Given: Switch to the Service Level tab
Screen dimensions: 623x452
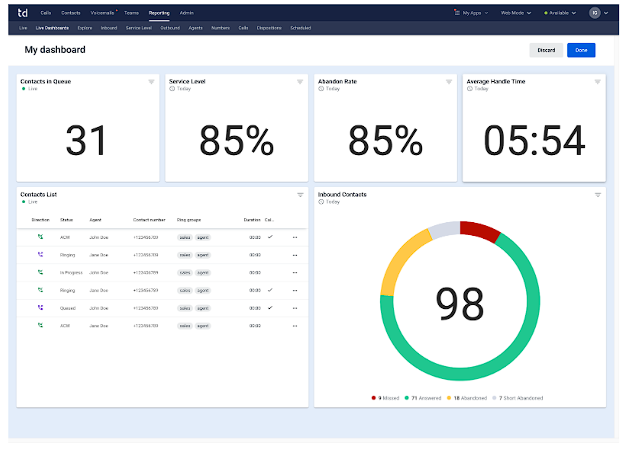Looking at the screenshot, I should click(x=140, y=28).
